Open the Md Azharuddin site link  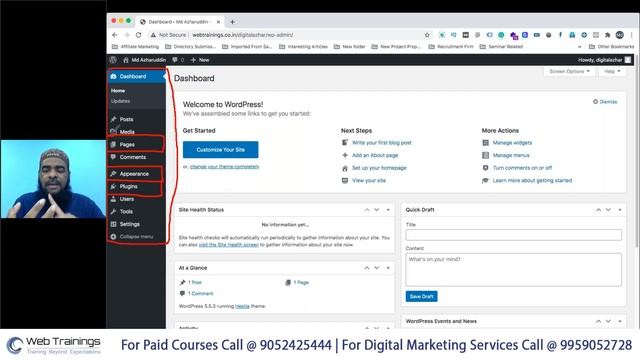pos(144,60)
